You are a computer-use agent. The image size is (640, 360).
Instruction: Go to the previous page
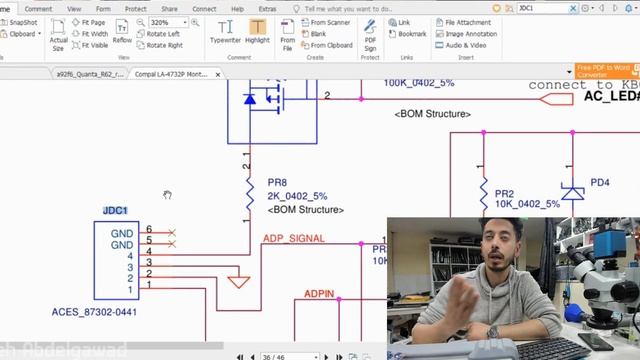pyautogui.click(x=253, y=357)
